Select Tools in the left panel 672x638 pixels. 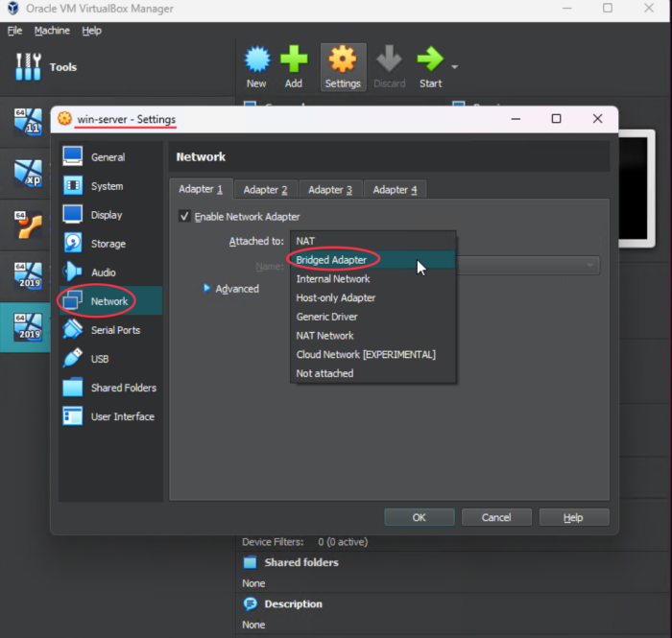62,67
